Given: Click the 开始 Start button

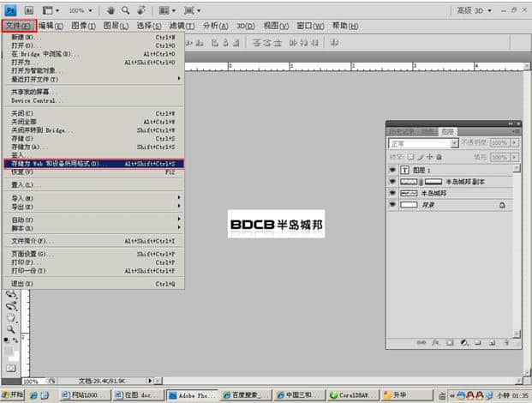Looking at the screenshot, I should coord(15,395).
